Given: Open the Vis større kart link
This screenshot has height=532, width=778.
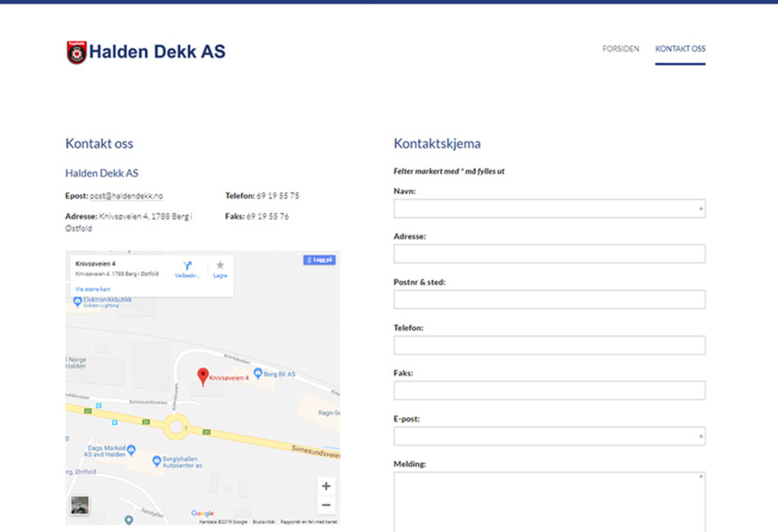Looking at the screenshot, I should pos(93,289).
